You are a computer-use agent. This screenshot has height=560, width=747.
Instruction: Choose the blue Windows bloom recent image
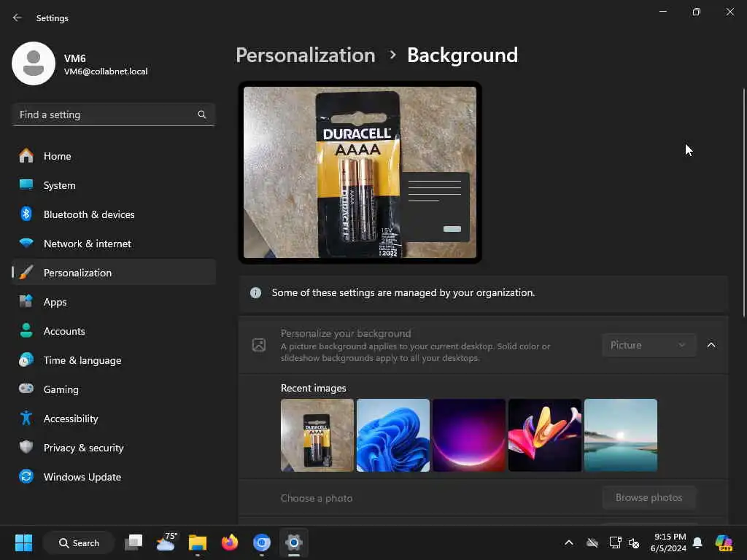click(x=393, y=435)
